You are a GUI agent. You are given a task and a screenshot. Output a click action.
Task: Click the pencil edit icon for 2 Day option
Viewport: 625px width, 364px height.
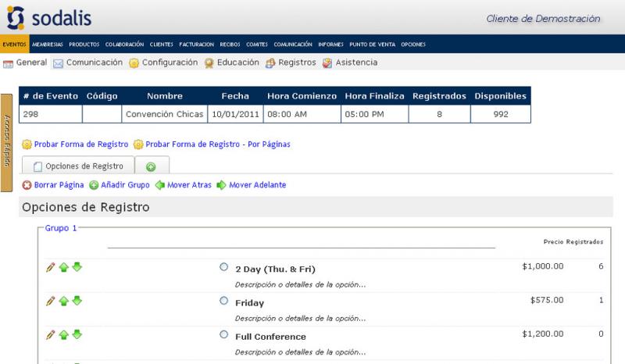(51, 267)
